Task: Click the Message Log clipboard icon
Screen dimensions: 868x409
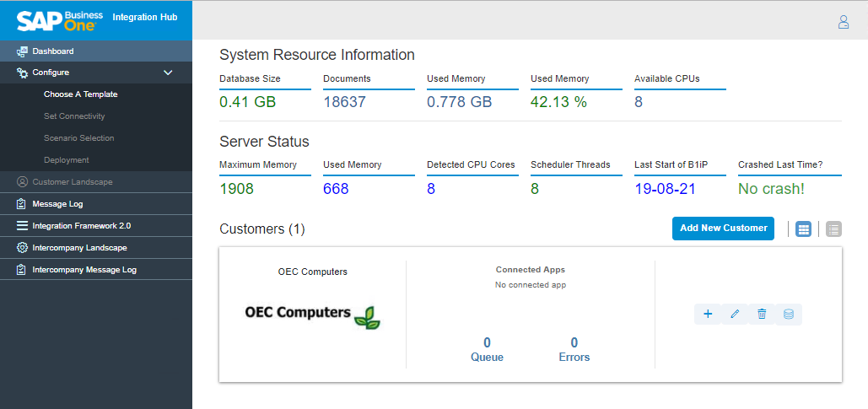Action: pos(22,204)
